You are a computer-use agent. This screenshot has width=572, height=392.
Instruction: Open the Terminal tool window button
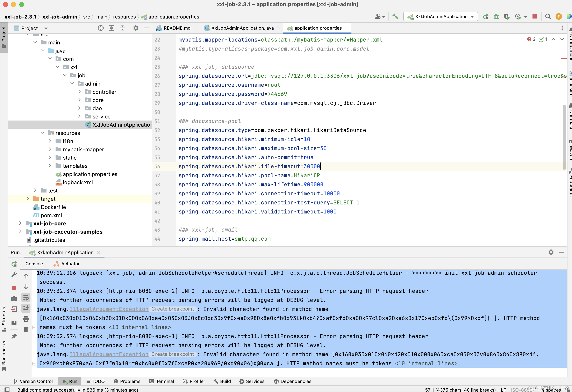tap(162, 381)
